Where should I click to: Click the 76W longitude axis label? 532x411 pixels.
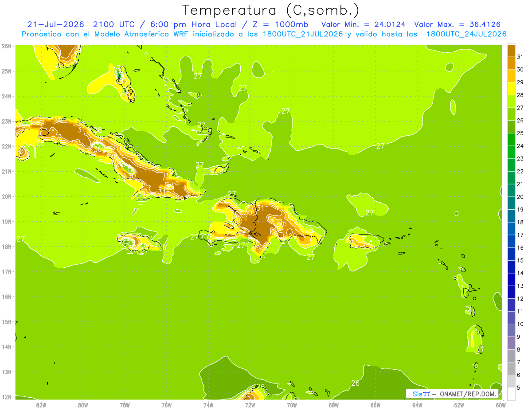[167, 405]
